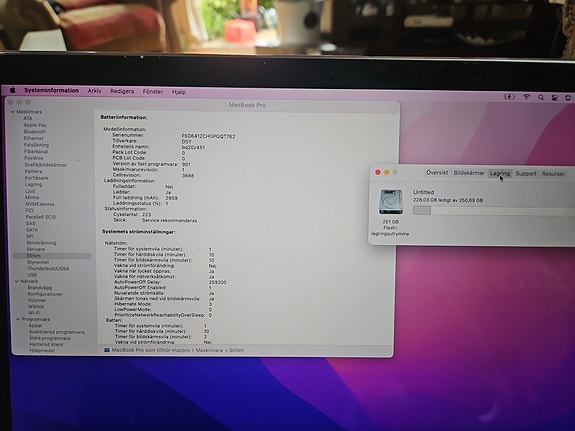Collapse the Maskinvara tree section

(x=13, y=112)
